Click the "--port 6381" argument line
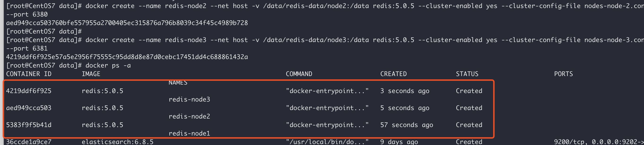Viewport: 644px width, 145px height. coord(27,48)
